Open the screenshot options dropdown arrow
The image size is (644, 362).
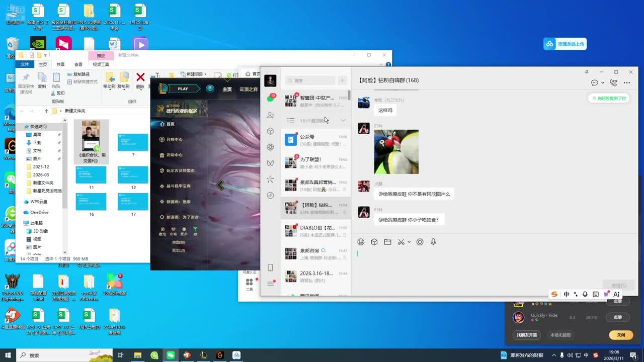point(409,242)
